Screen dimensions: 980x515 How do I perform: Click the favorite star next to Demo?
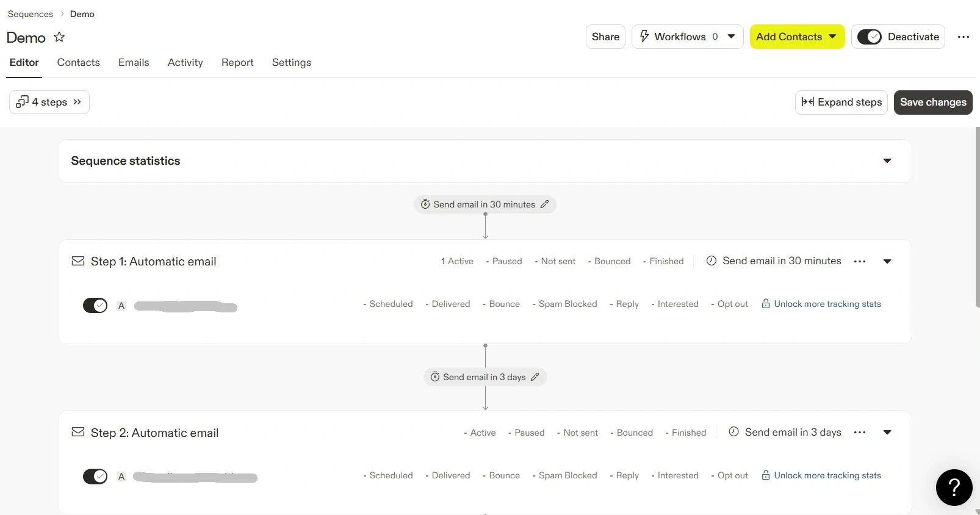click(59, 37)
